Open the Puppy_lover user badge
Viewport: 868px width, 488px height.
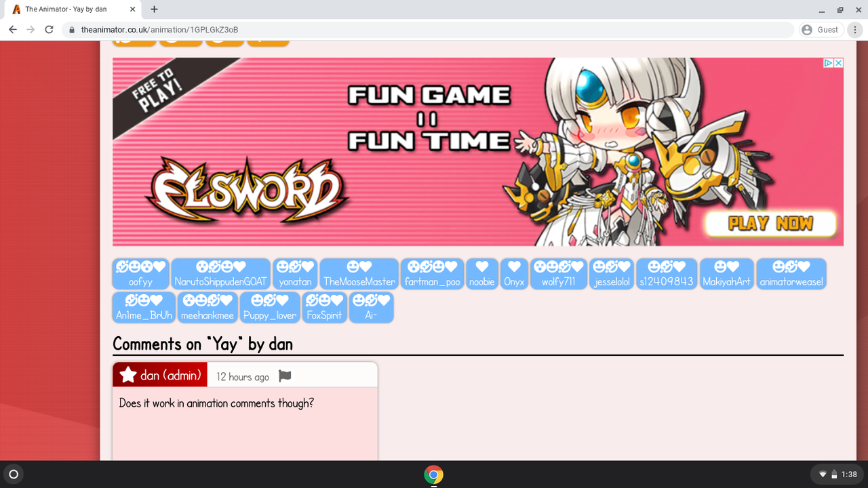pos(270,308)
